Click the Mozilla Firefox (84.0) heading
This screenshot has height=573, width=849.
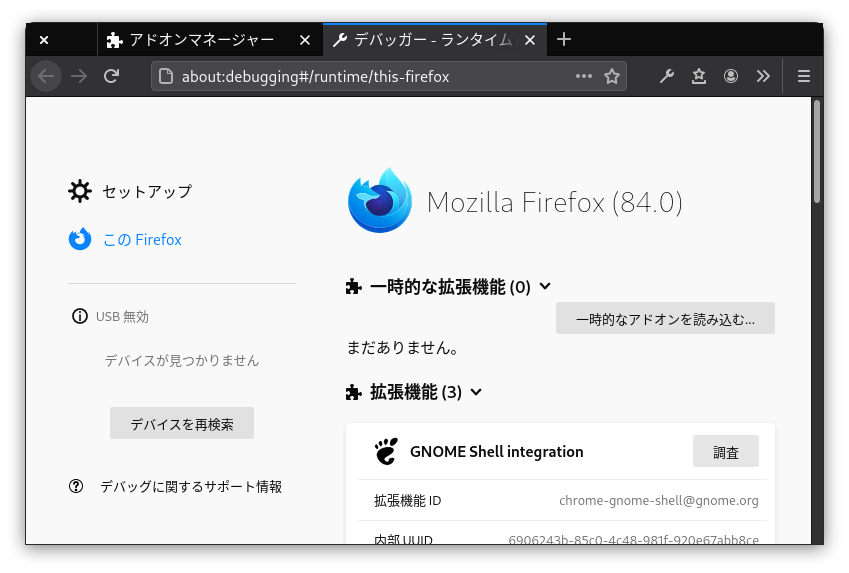pos(554,202)
